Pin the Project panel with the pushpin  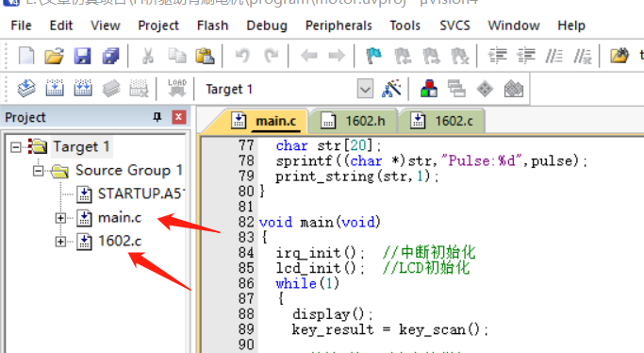157,117
